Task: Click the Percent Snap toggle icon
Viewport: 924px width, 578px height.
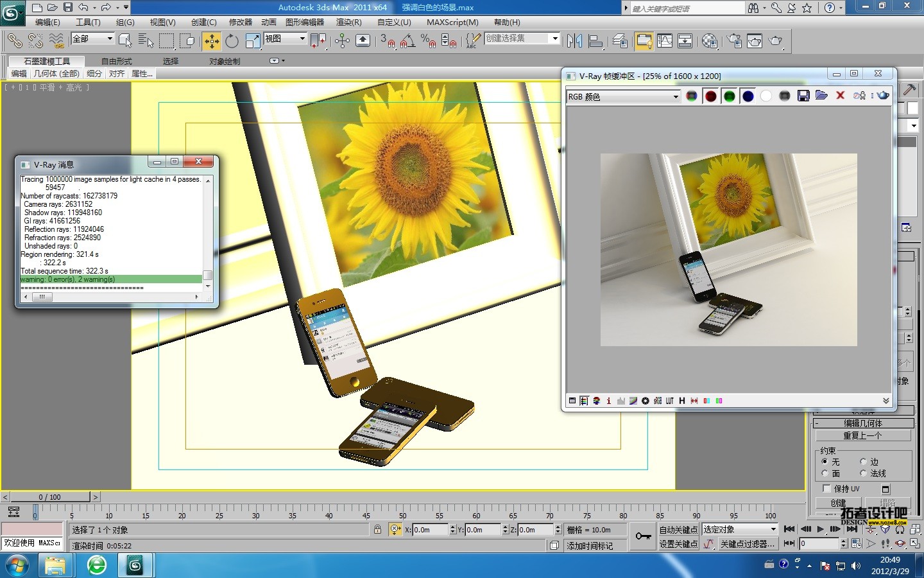Action: pos(428,41)
